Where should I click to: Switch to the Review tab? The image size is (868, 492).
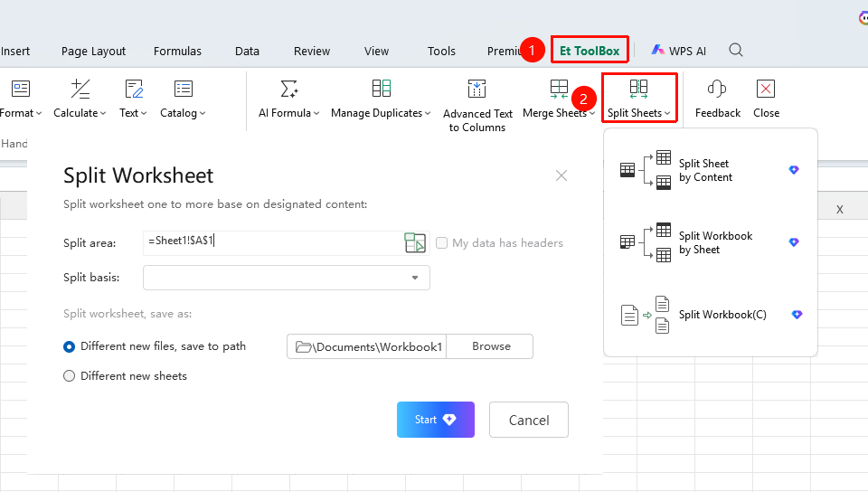click(312, 51)
